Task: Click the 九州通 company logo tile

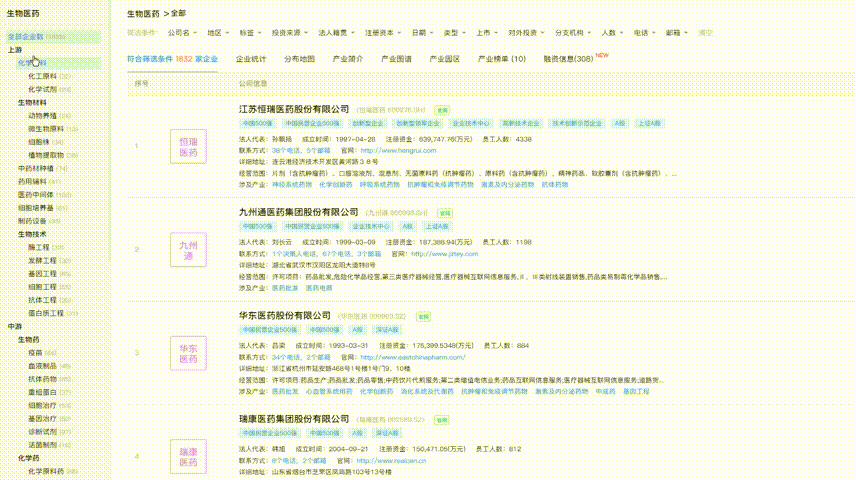Action: 188,249
